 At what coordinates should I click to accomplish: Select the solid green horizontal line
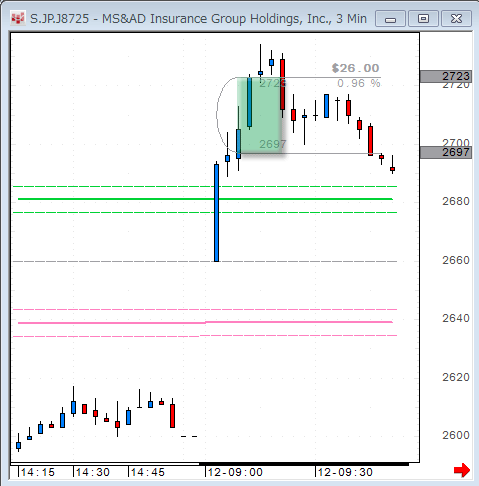pyautogui.click(x=205, y=199)
